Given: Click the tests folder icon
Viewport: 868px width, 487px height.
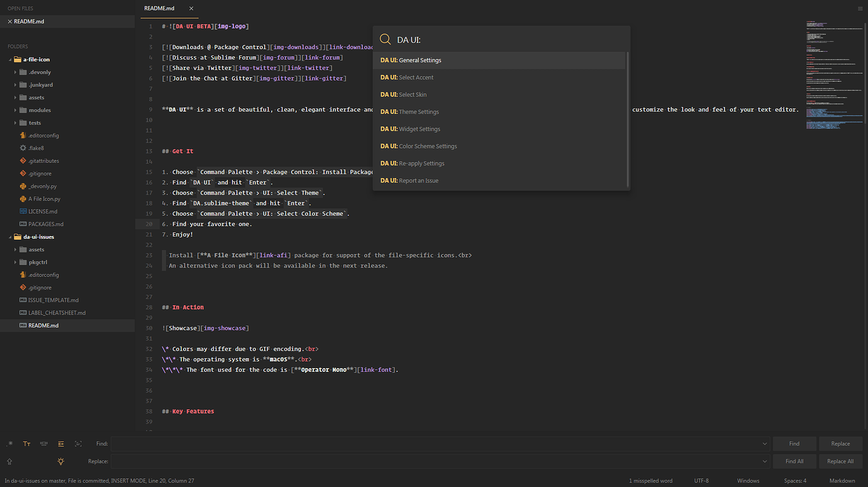Looking at the screenshot, I should (23, 123).
